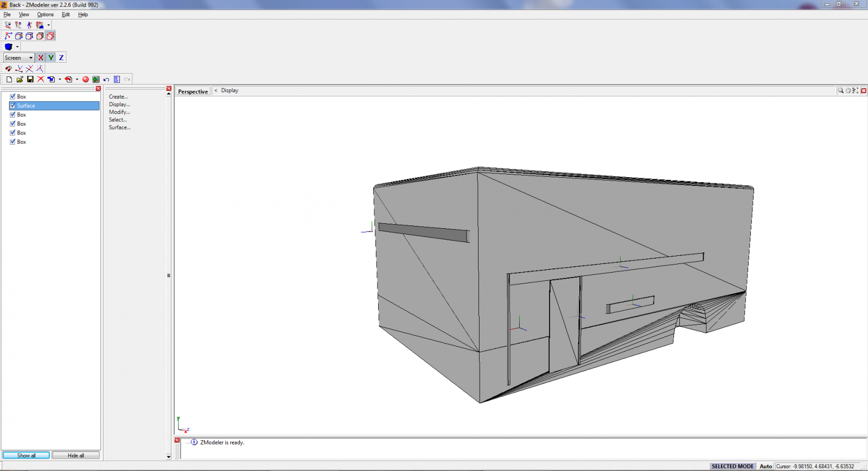Screen dimensions: 868x471
Task: Click the Perspective viewport tab
Action: tap(193, 91)
